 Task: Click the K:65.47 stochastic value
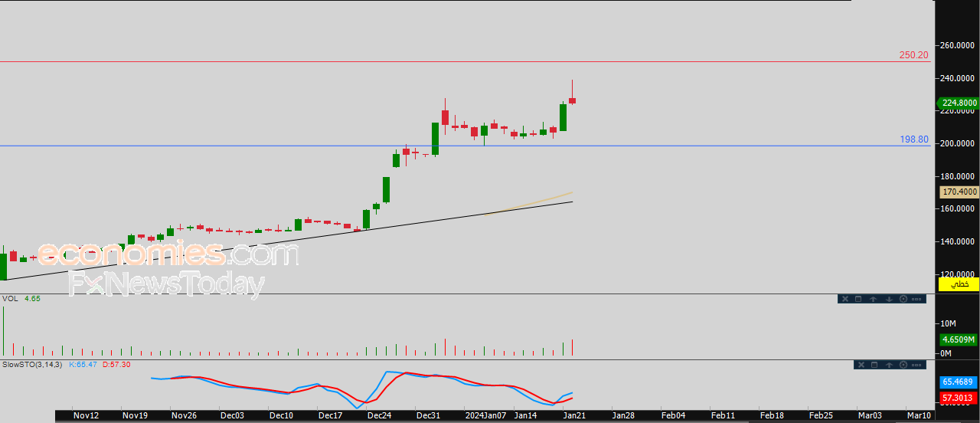[83, 364]
